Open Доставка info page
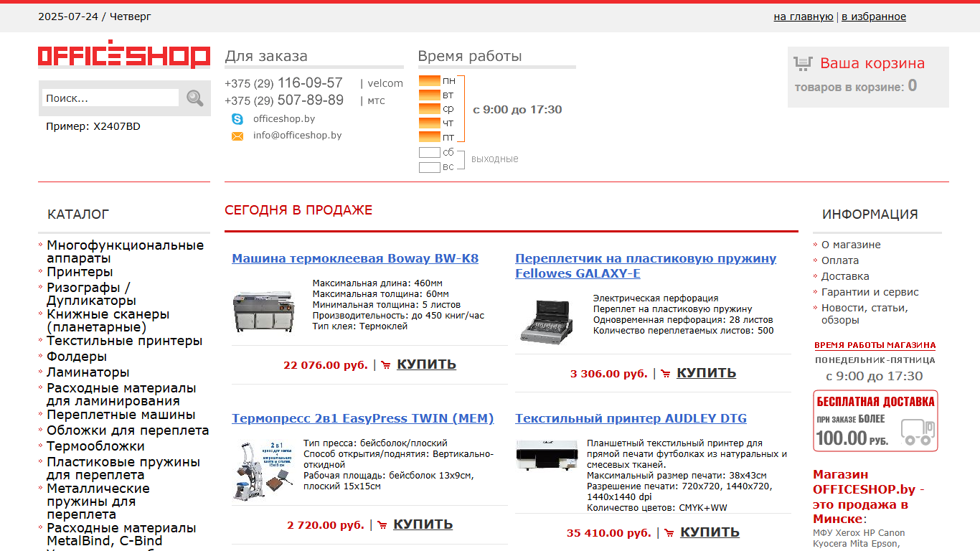The height and width of the screenshot is (551, 980). (x=845, y=276)
